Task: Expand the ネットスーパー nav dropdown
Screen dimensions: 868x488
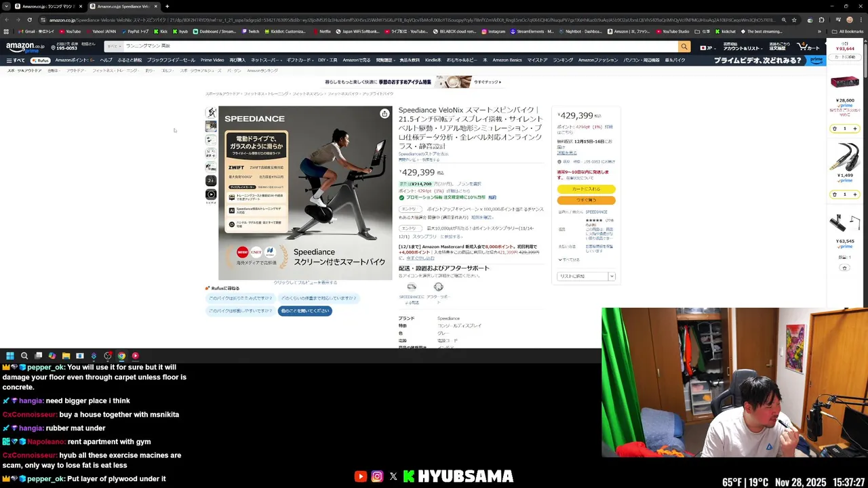Action: point(267,60)
